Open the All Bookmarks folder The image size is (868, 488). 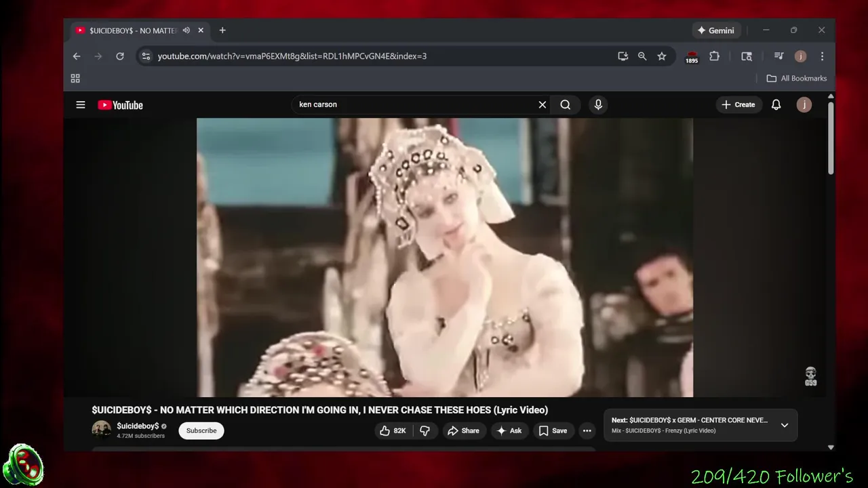coord(797,79)
